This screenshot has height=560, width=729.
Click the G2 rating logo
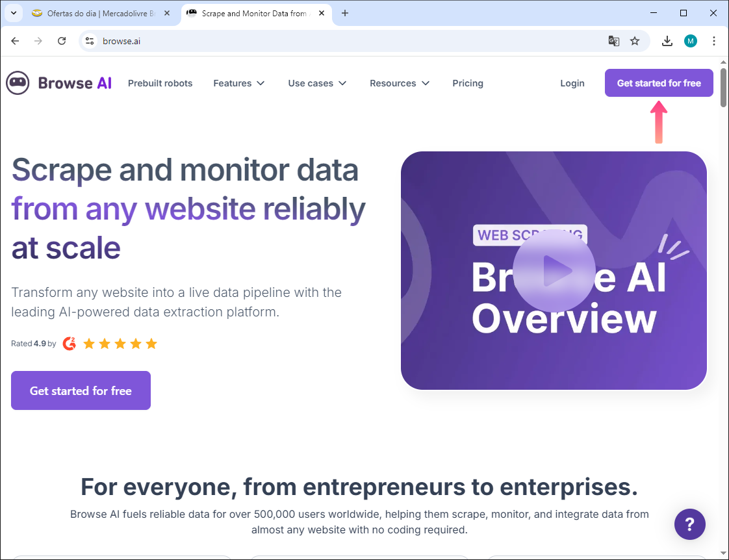pyautogui.click(x=70, y=344)
